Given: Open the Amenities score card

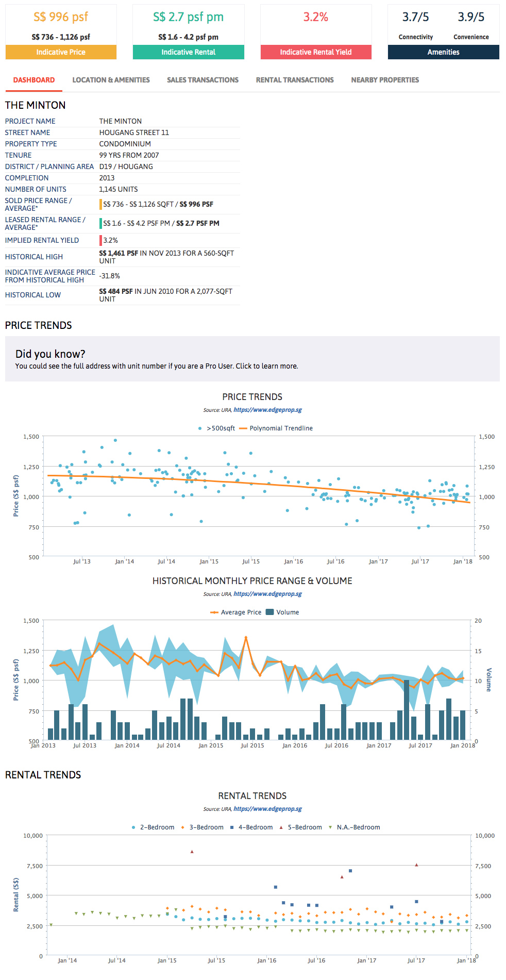Looking at the screenshot, I should [x=443, y=32].
